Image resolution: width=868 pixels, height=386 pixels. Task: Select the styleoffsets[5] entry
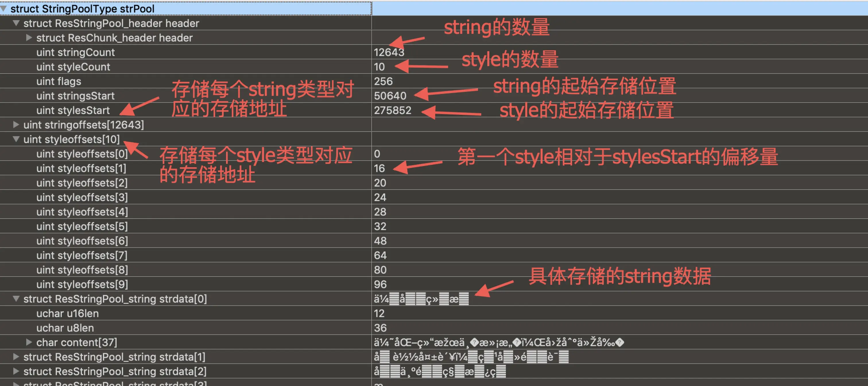pyautogui.click(x=82, y=226)
